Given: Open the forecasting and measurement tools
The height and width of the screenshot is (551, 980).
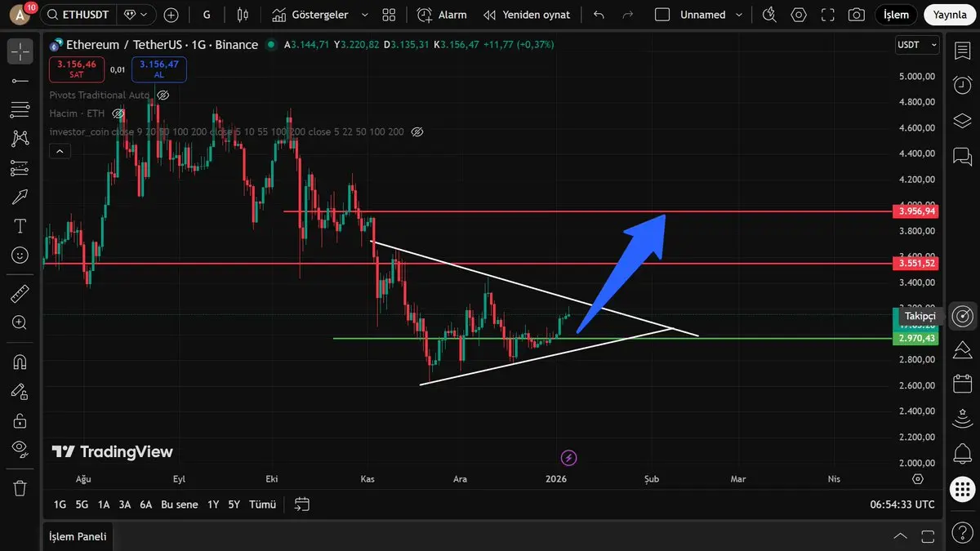Looking at the screenshot, I should coord(20,168).
